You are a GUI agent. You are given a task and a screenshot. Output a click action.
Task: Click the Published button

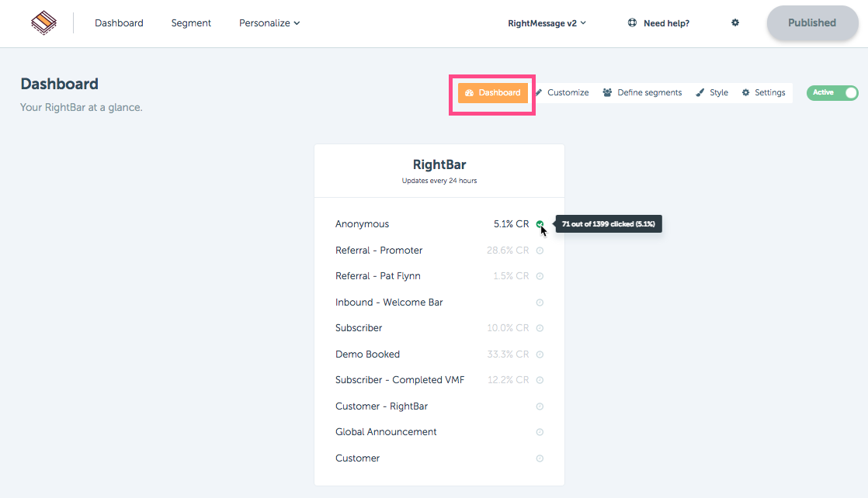coord(812,22)
